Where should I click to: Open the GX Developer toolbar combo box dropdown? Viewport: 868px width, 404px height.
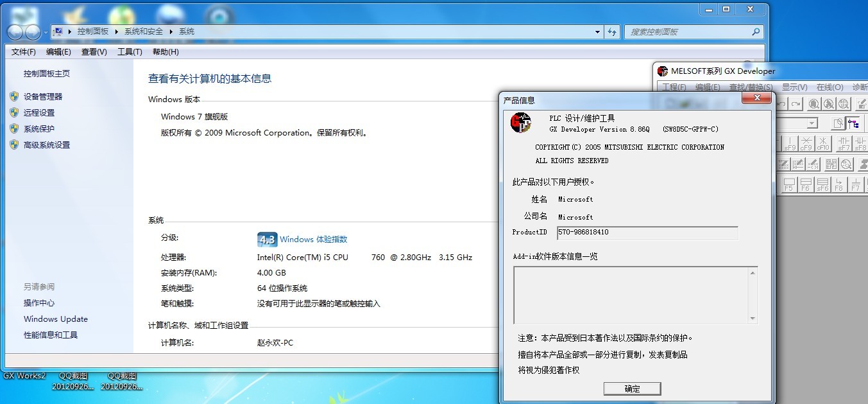812,123
